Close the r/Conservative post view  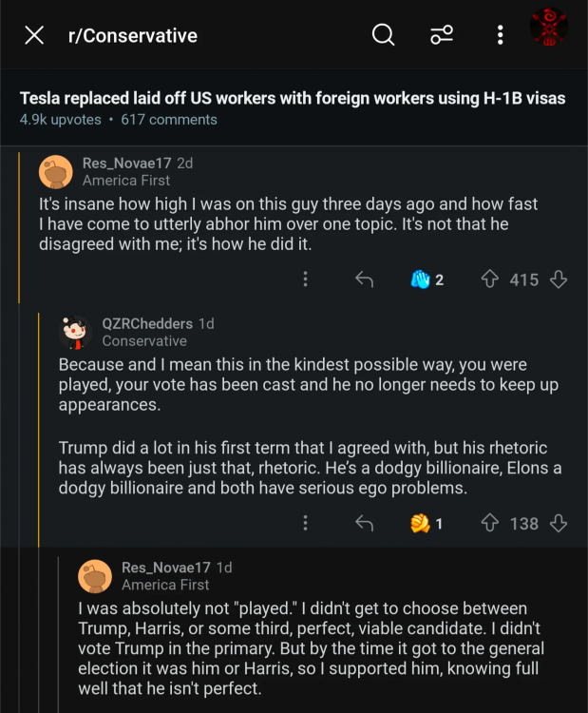[x=34, y=36]
